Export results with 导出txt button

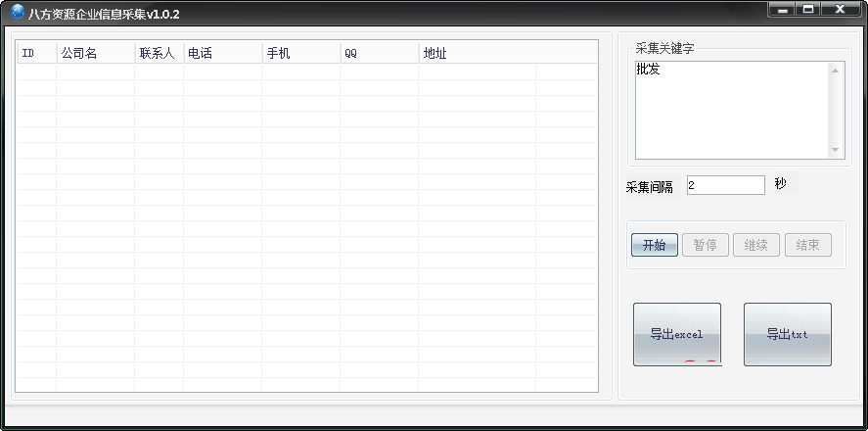tap(787, 334)
